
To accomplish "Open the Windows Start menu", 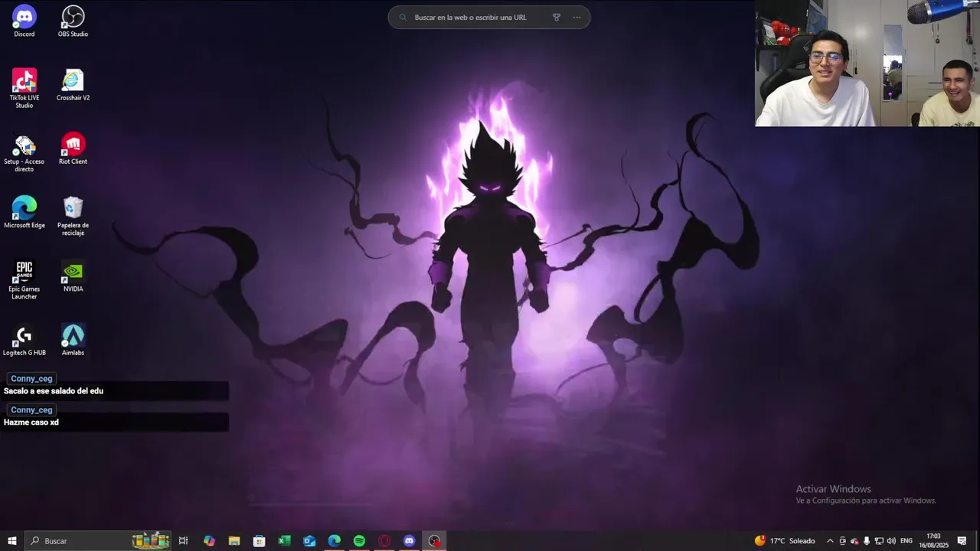I will [x=11, y=541].
